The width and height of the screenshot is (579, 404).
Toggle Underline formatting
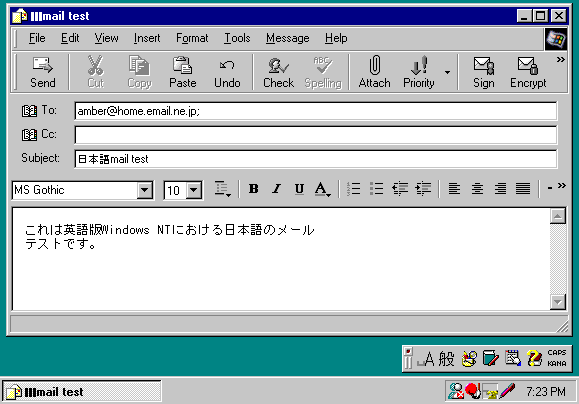pyautogui.click(x=299, y=189)
